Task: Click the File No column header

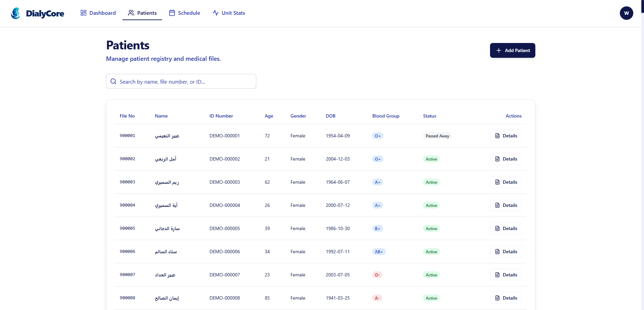Action: coord(127,116)
